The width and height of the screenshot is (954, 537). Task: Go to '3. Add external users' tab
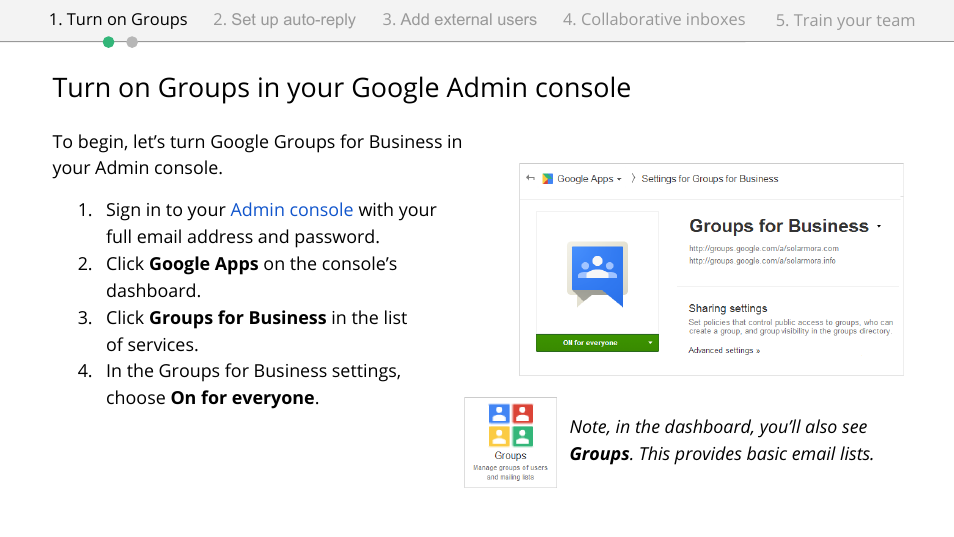click(x=459, y=19)
